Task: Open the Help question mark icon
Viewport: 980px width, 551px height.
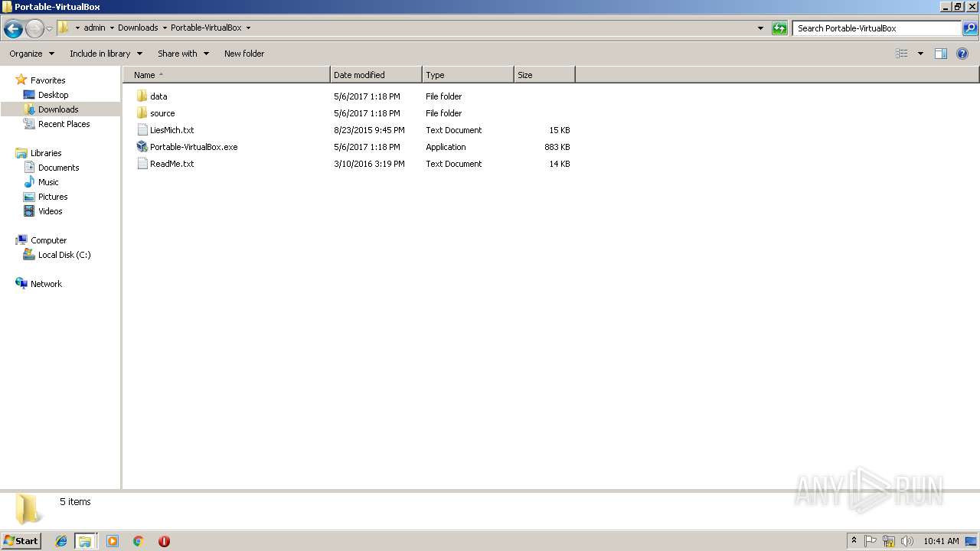Action: point(962,54)
